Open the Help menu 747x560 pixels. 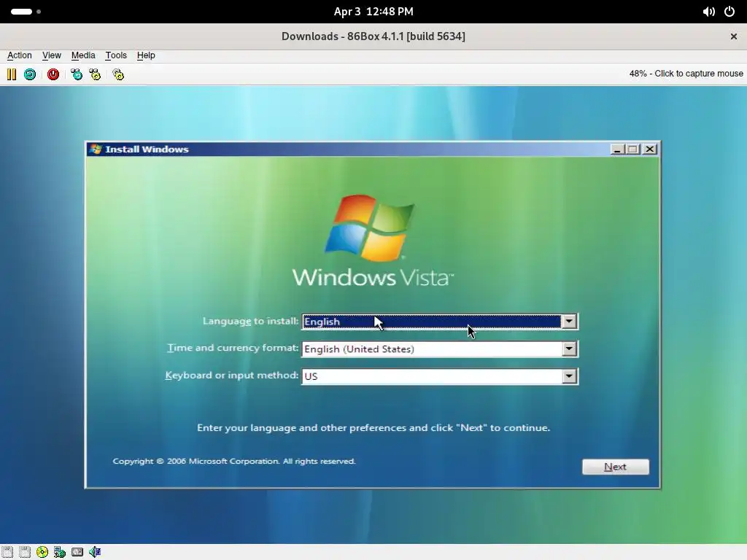point(146,55)
